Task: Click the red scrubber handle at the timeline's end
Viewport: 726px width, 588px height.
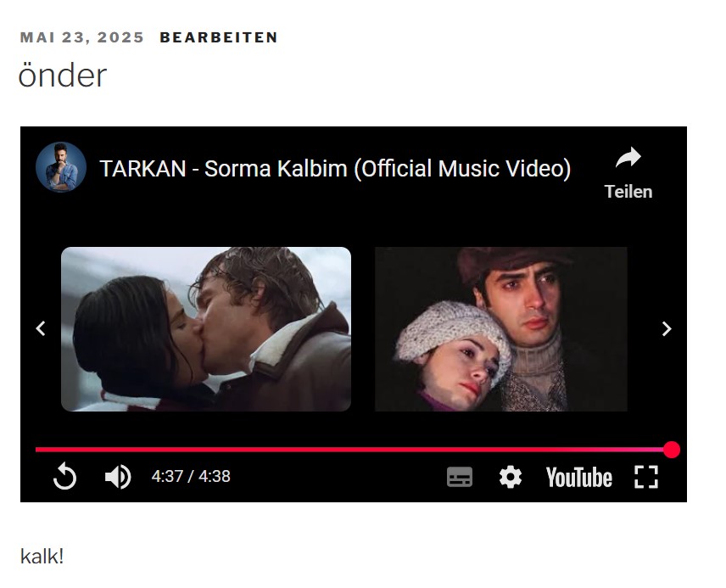Action: (672, 450)
